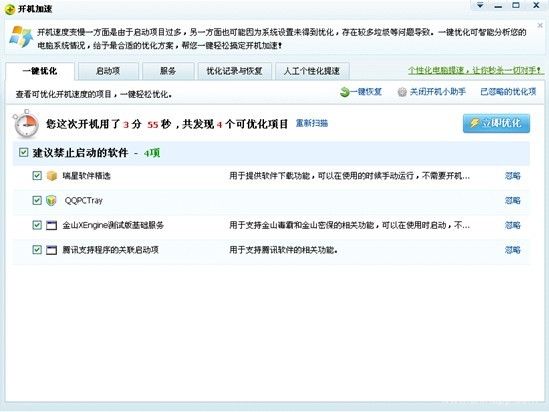
Task: Click the 腾讯支持程序 window icon
Action: [x=51, y=250]
